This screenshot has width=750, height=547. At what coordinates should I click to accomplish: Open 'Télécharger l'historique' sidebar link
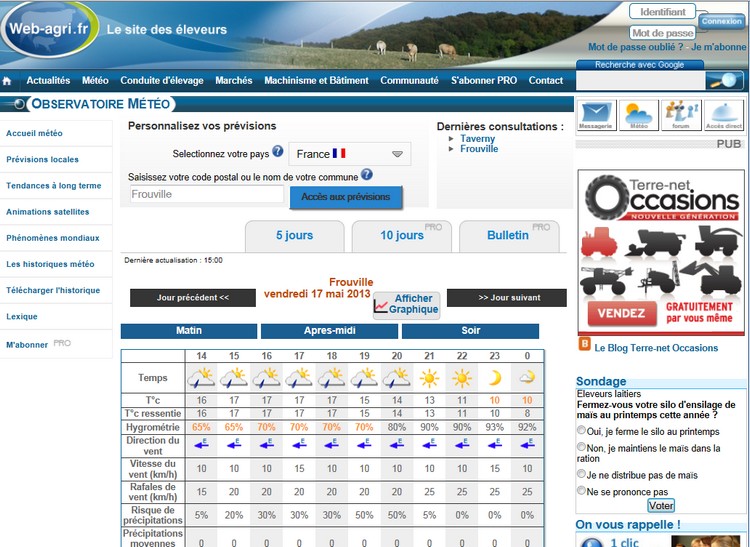(53, 290)
